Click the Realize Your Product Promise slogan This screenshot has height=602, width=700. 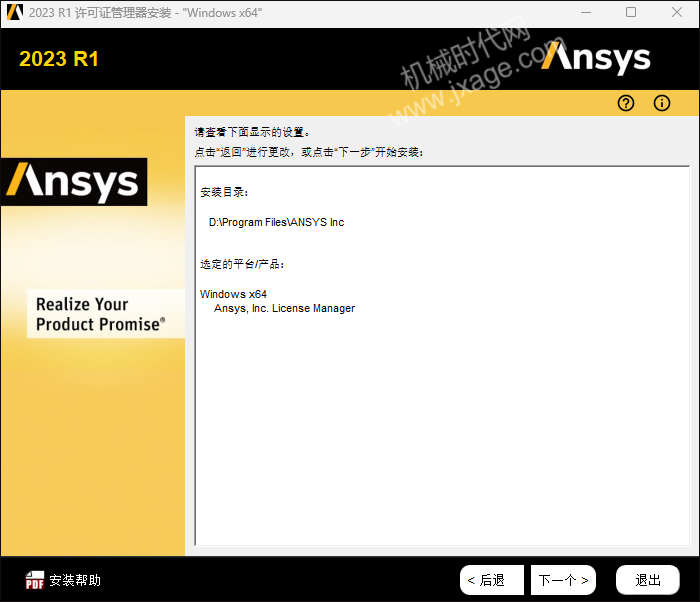pos(101,314)
